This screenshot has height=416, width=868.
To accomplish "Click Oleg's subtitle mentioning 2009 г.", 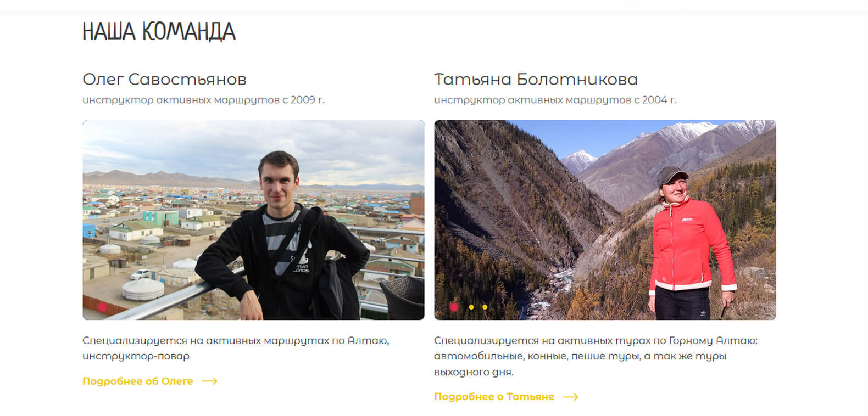I will coord(203,100).
